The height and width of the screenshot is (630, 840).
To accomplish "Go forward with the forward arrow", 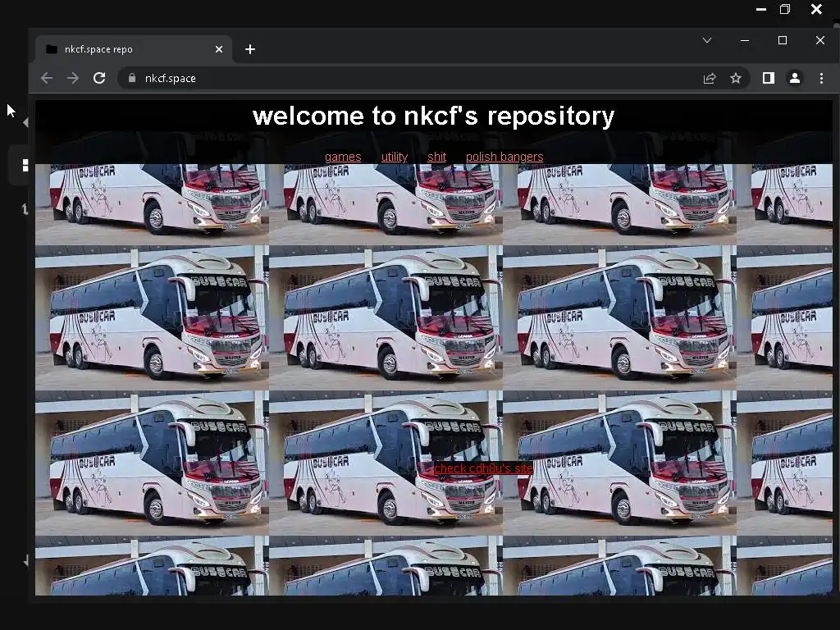I will 73,78.
